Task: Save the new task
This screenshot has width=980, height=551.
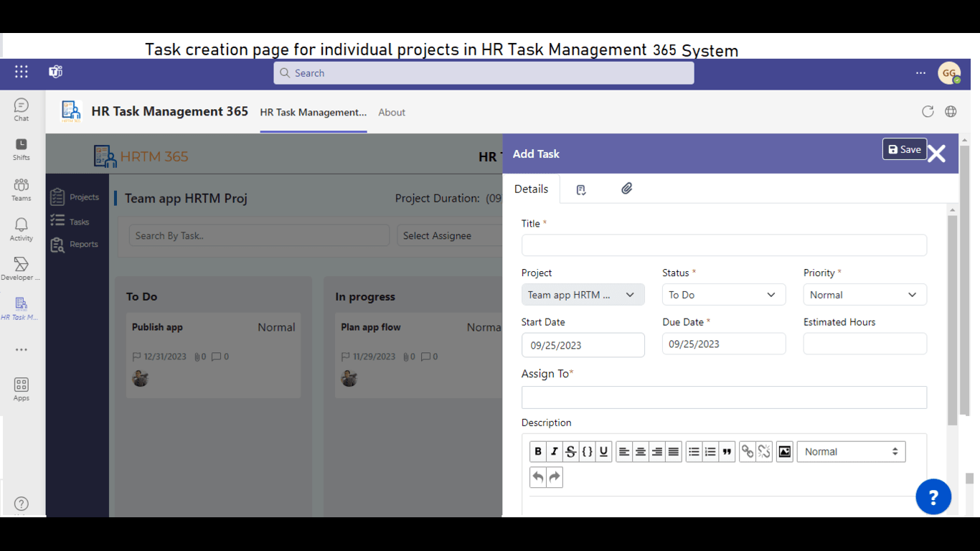Action: 904,149
